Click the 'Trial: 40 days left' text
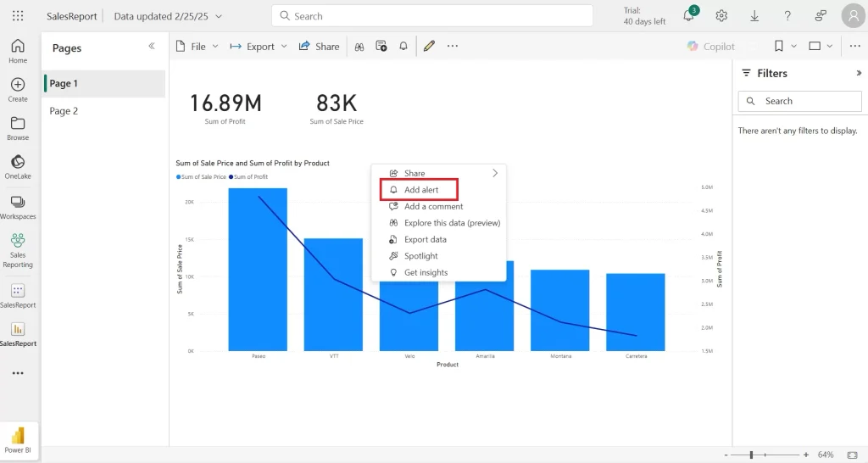This screenshot has height=463, width=868. pos(644,16)
